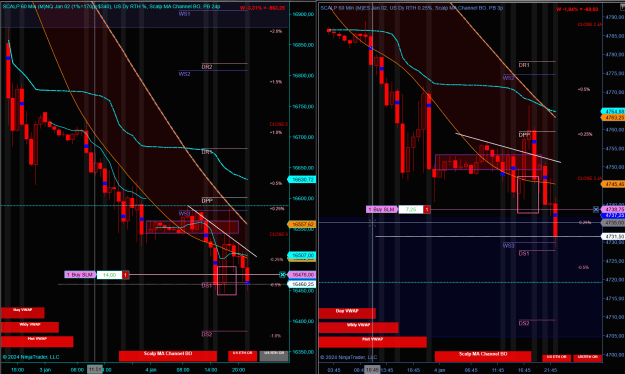Select the 4738,75 order price marker
625x374 pixels.
tap(613, 209)
